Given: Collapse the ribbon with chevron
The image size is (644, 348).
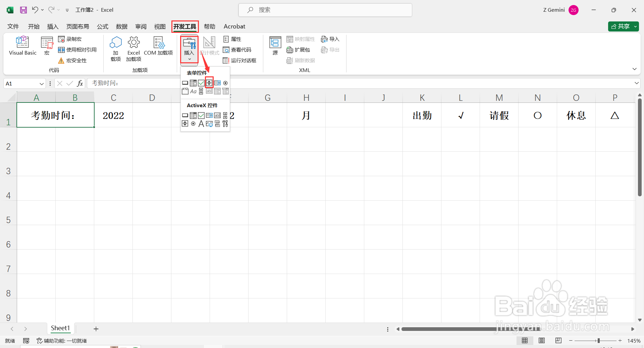Looking at the screenshot, I should pos(634,69).
